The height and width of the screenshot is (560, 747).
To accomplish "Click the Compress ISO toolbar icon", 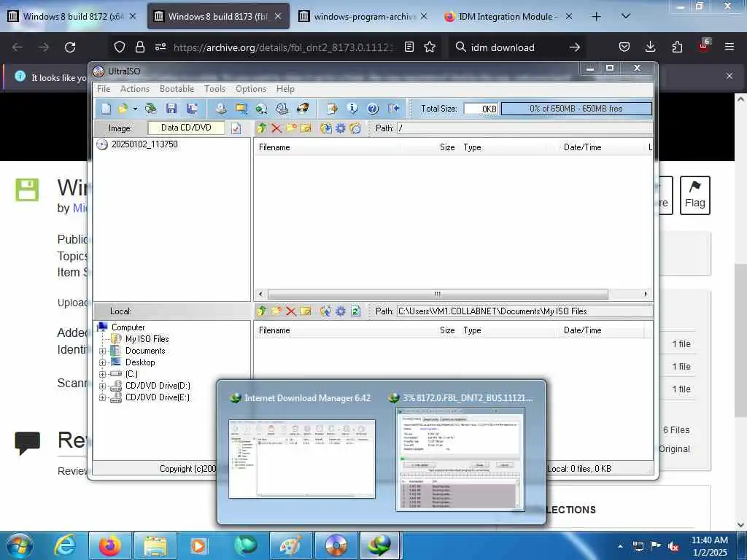I will (x=241, y=109).
